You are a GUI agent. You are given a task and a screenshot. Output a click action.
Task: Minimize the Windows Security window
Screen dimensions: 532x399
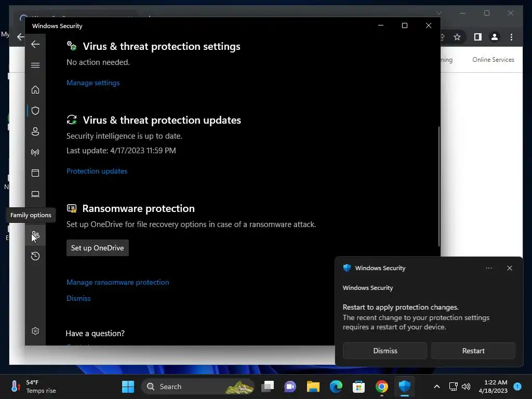click(x=381, y=25)
